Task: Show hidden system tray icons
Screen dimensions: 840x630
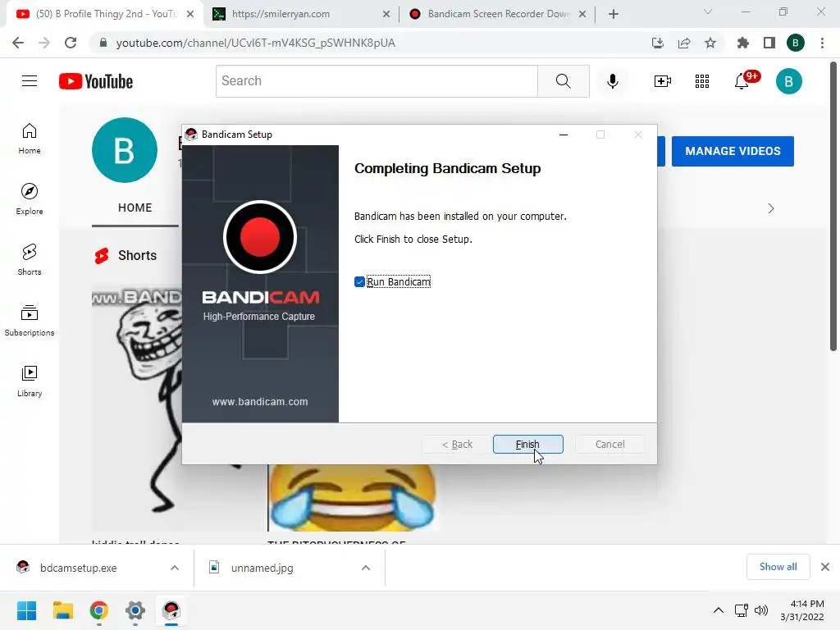Action: pos(719,610)
